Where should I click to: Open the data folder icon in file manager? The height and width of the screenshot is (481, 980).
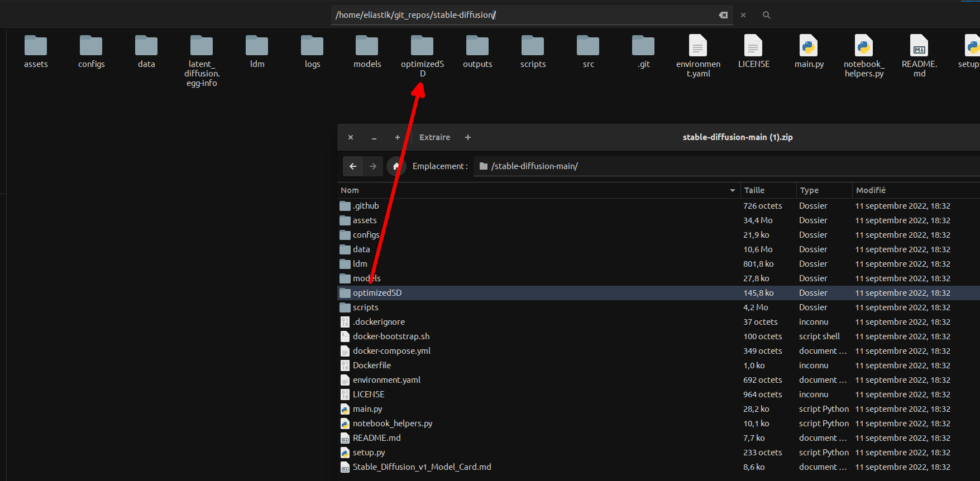(x=146, y=46)
